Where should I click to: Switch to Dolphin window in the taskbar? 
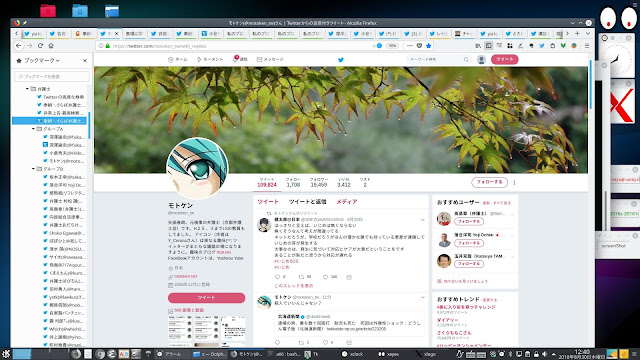209,354
